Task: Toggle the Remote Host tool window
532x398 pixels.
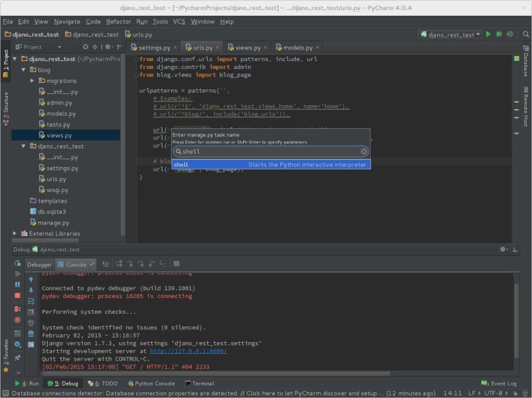Action: point(525,107)
